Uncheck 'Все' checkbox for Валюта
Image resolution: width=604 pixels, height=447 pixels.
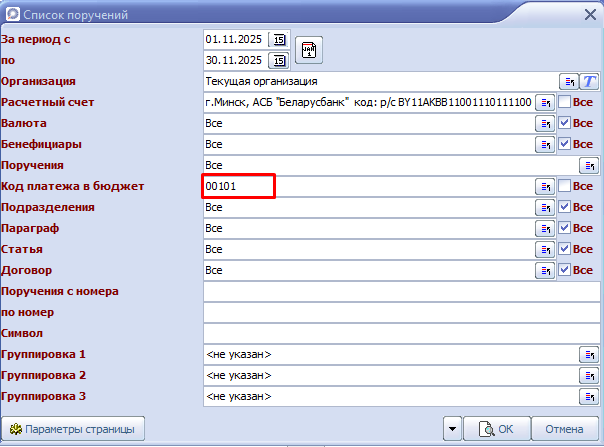coord(564,123)
